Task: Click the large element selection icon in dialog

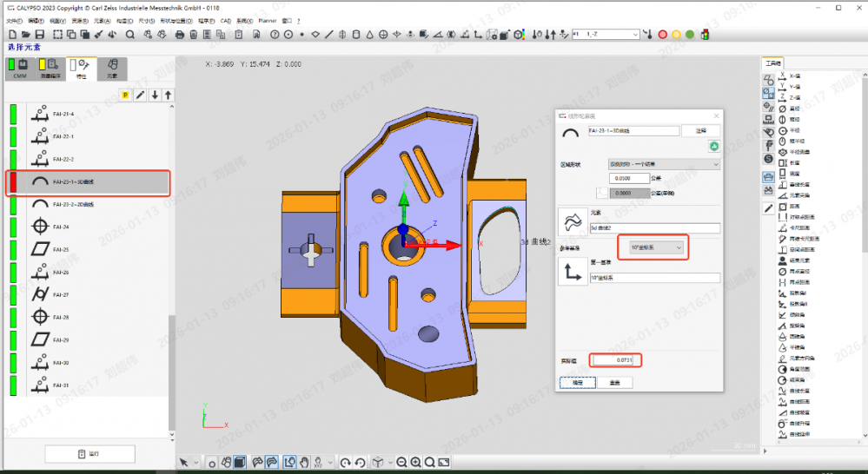Action: (573, 221)
